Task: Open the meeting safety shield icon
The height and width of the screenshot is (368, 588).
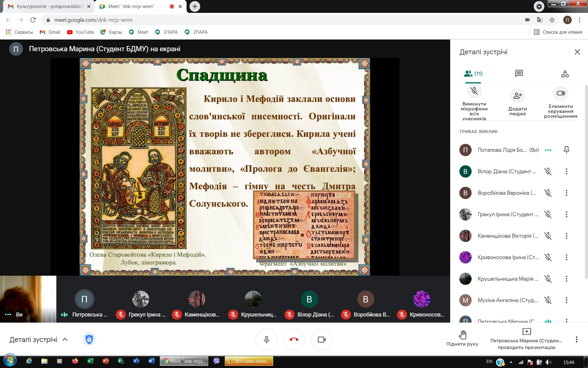Action: click(x=89, y=339)
